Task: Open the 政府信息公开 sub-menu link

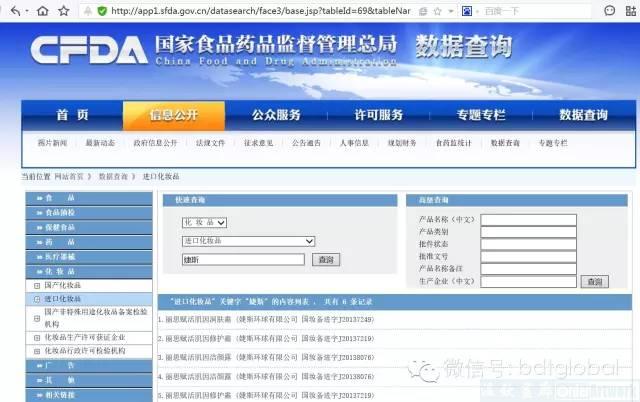Action: 155,143
